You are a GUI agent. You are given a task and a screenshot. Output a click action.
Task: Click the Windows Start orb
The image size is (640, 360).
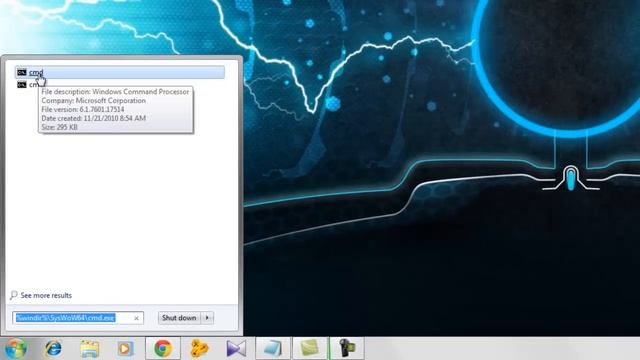[x=16, y=349]
